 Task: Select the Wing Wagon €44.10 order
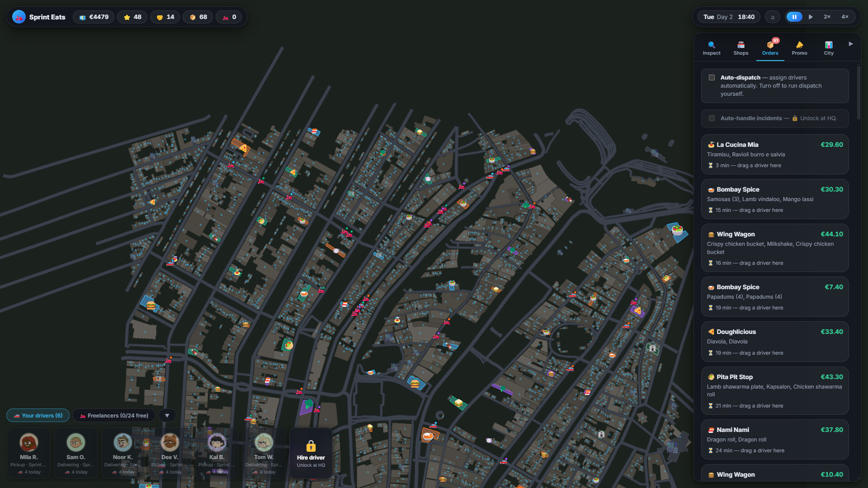(775, 248)
